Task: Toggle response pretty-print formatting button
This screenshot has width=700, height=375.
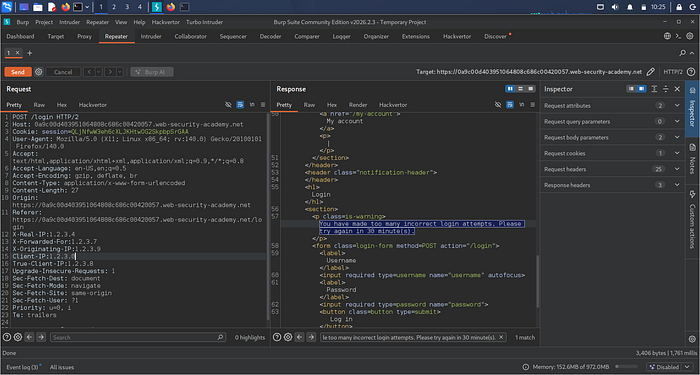Action: click(x=510, y=105)
